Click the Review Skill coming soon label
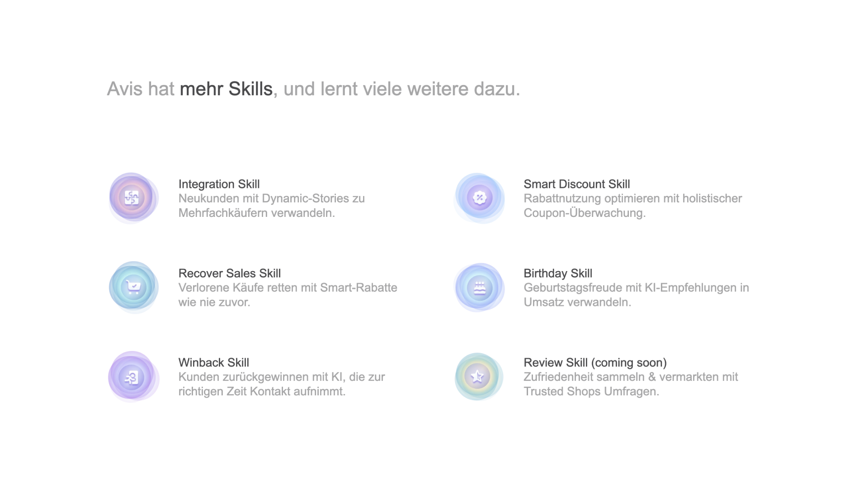 tap(595, 362)
